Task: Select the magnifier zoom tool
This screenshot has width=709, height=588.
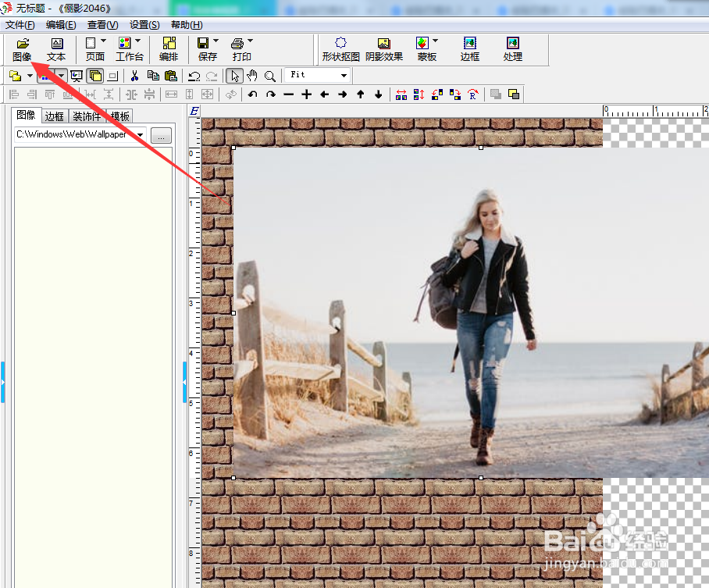Action: tap(270, 76)
